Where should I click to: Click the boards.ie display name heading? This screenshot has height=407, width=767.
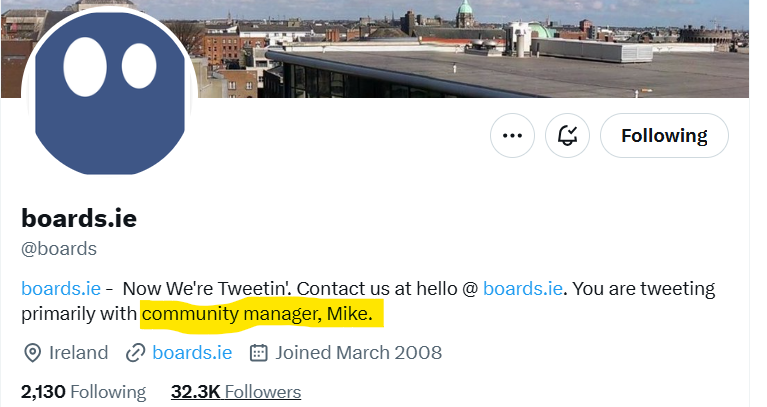click(x=79, y=218)
